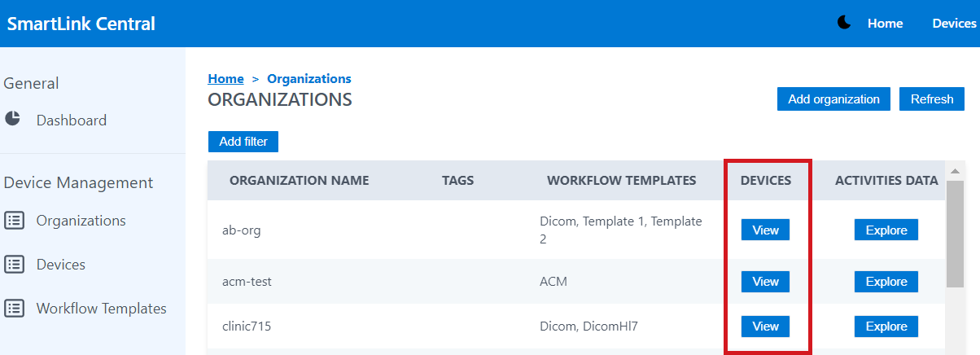Screen dimensions: 980x355
Task: Explore activities data for acm-test
Action: coord(886,282)
